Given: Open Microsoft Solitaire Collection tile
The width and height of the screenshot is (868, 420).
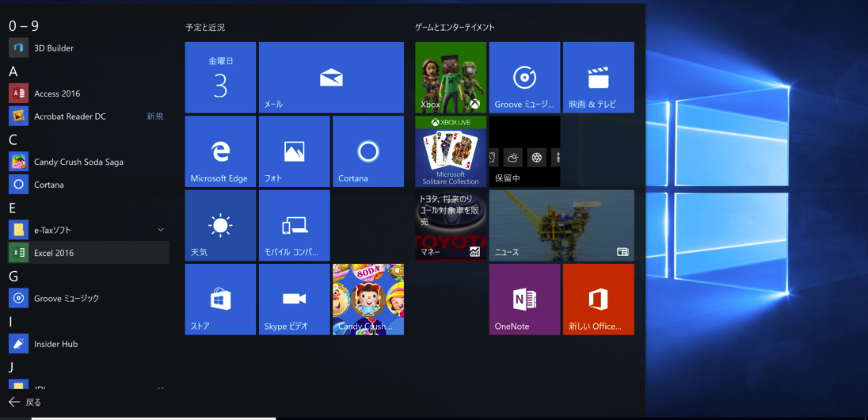Looking at the screenshot, I should (x=451, y=151).
